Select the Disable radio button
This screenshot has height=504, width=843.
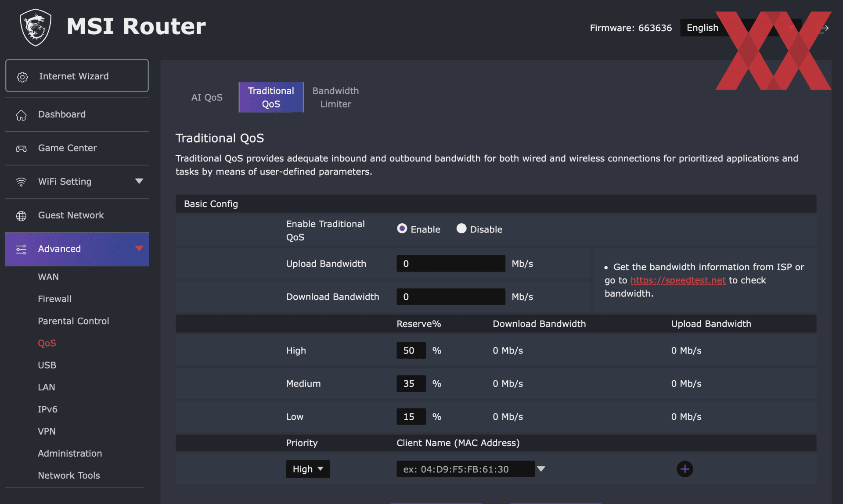pos(461,229)
